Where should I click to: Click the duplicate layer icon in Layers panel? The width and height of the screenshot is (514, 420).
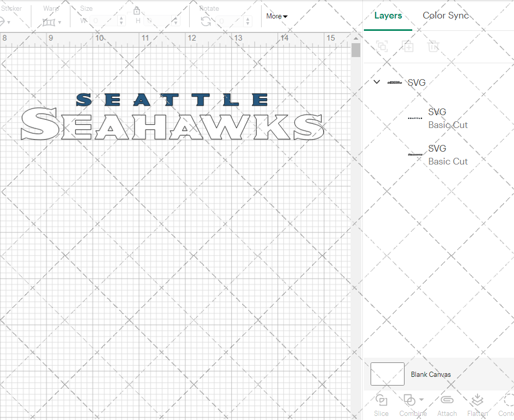[x=409, y=47]
